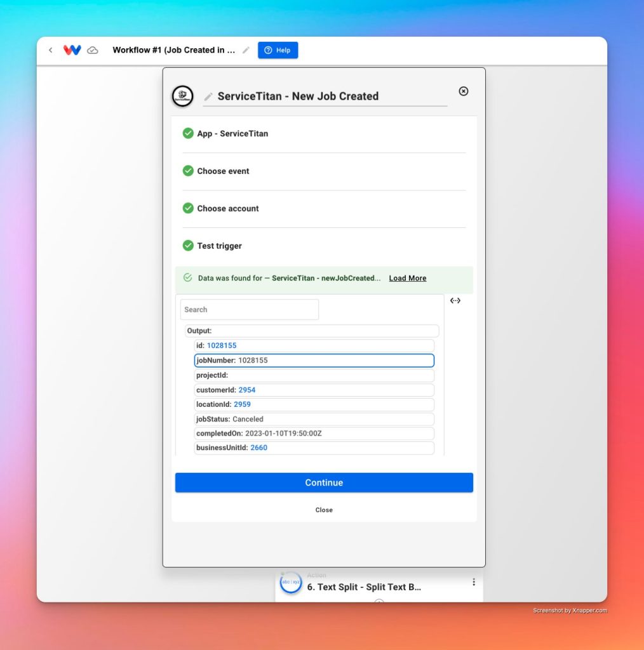Select the jobStatus: Canceled row

(x=314, y=419)
